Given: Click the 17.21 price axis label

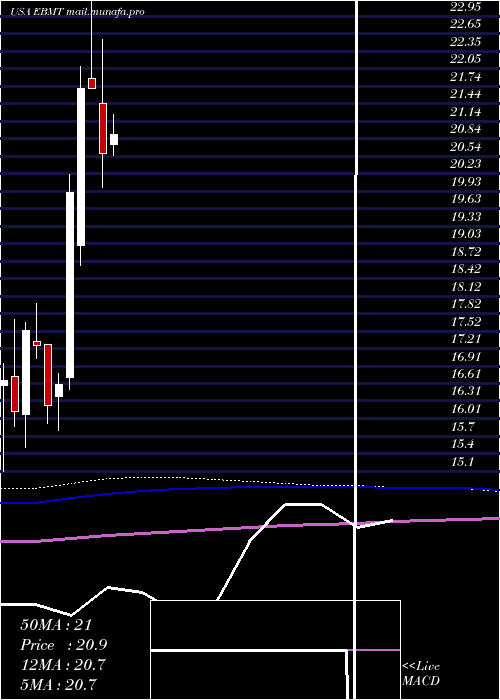Looking at the screenshot, I should pos(466,339).
